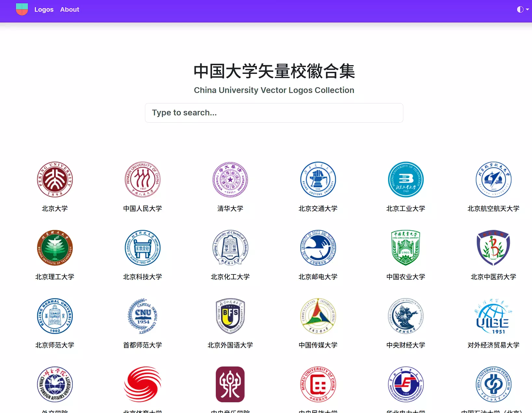Select the Central Conservatory of Music maroon logo
This screenshot has height=413, width=532.
(230, 384)
